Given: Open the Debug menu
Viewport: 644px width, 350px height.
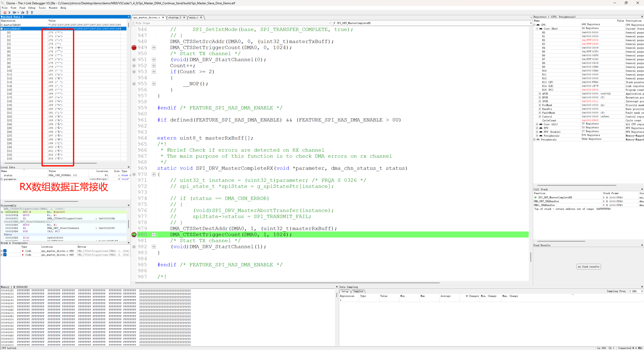Looking at the screenshot, I should 32,8.
